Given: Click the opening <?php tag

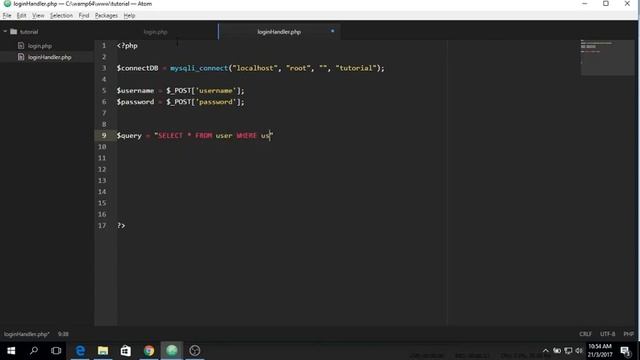Looking at the screenshot, I should [x=127, y=46].
